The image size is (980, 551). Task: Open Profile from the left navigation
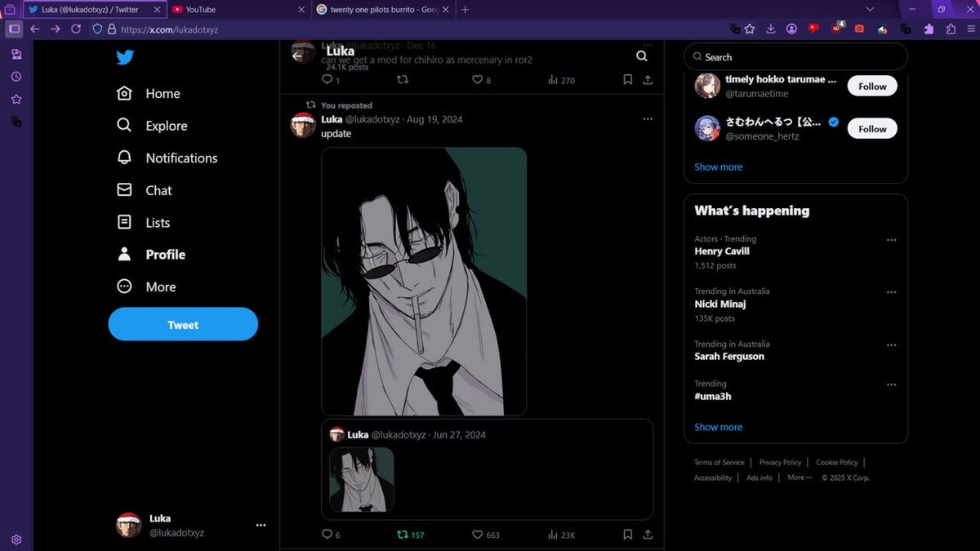pyautogui.click(x=151, y=255)
